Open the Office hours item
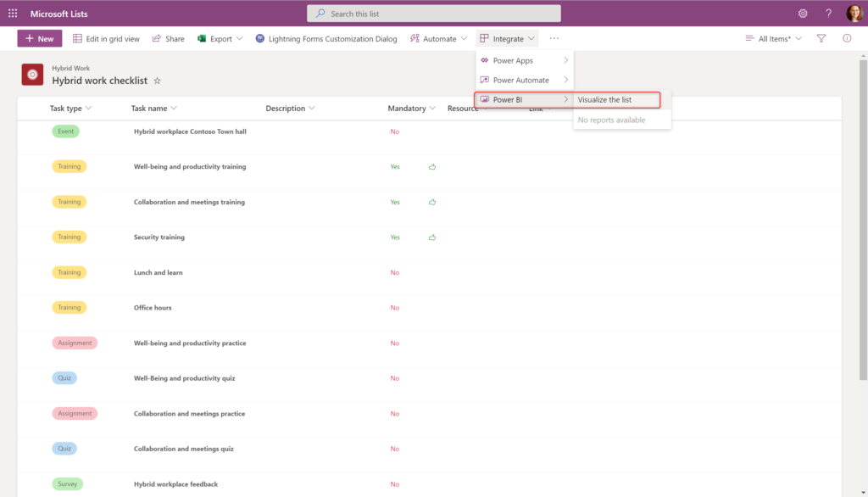 [x=153, y=308]
